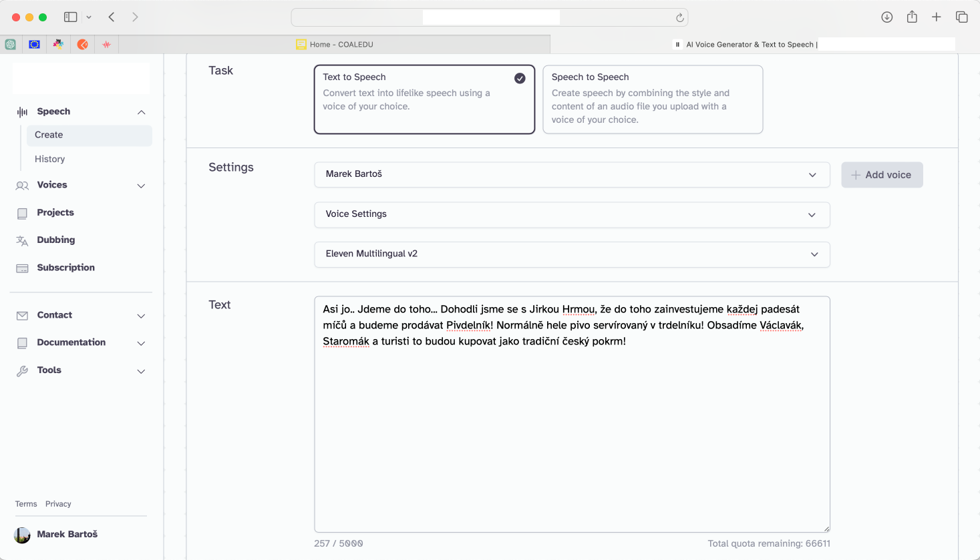Click the word Pivdelník in text
980x560 pixels.
pyautogui.click(x=470, y=326)
